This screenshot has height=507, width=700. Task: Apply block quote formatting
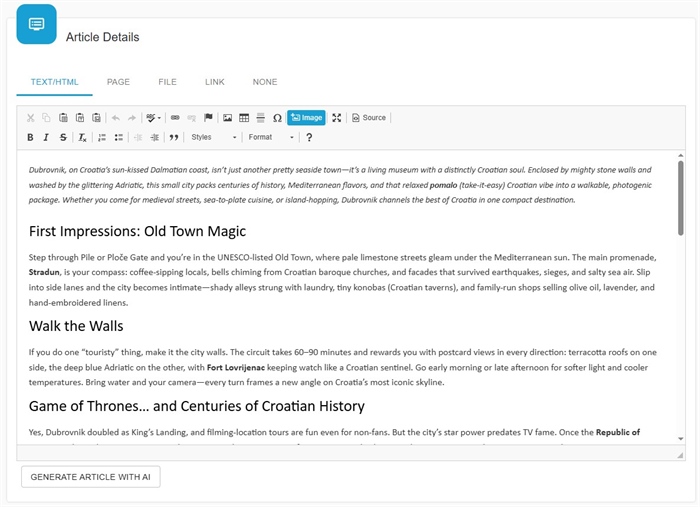click(174, 137)
